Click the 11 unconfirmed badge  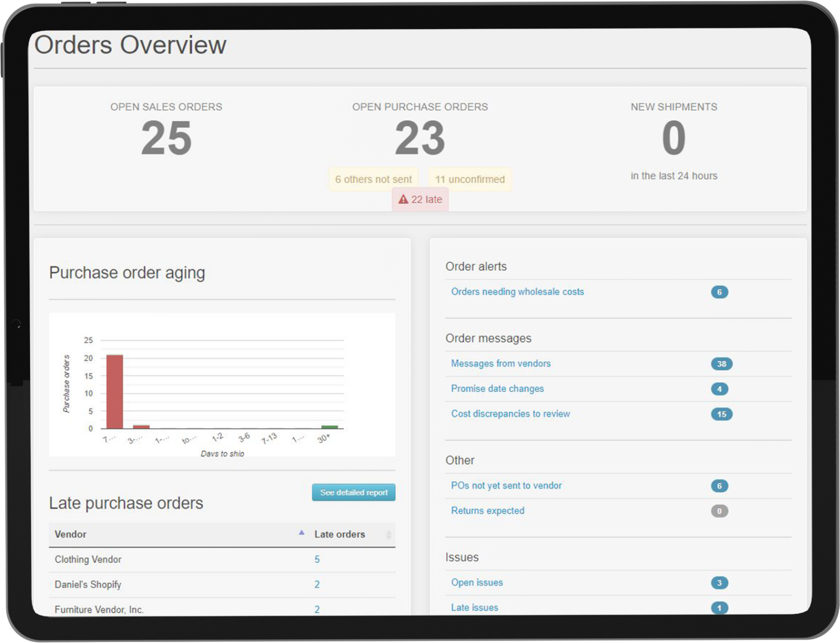470,179
